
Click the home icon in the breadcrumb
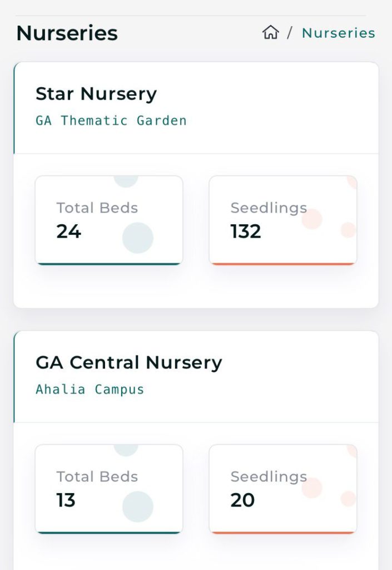pyautogui.click(x=270, y=33)
